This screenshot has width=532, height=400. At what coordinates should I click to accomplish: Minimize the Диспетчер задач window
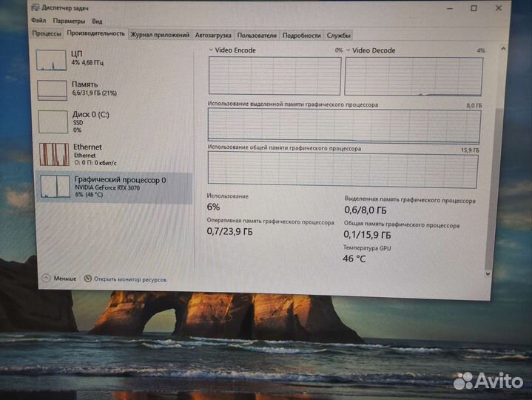click(x=450, y=8)
